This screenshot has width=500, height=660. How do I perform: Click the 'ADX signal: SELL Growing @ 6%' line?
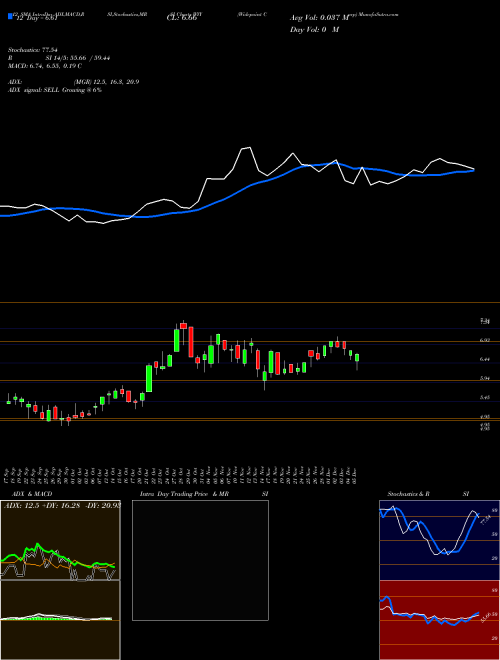pos(55,90)
